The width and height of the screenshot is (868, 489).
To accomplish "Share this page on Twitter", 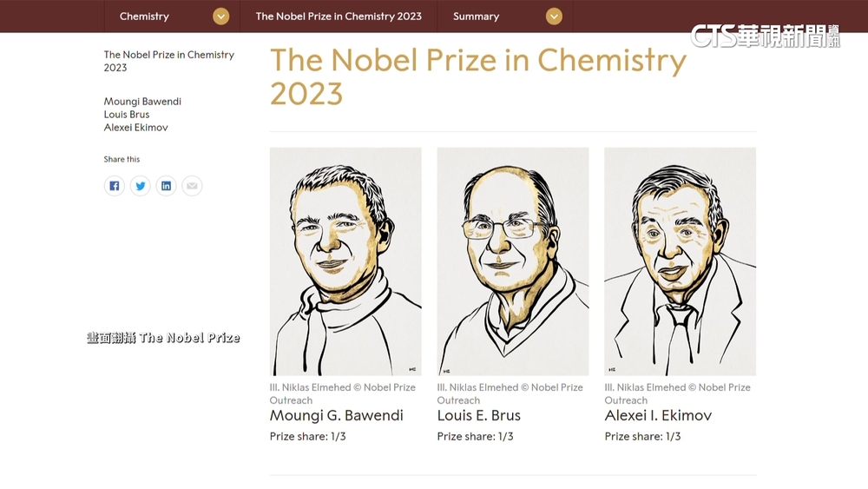I will pyautogui.click(x=141, y=186).
